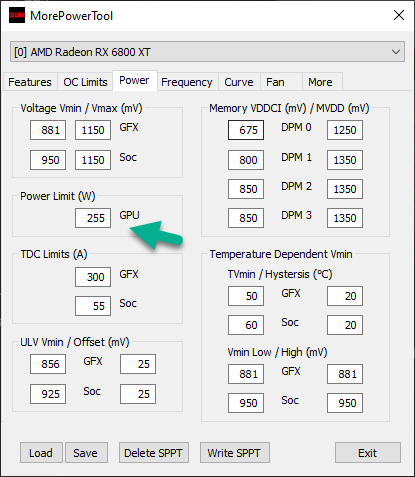
Task: Select the Frequency tab
Action: (x=187, y=82)
